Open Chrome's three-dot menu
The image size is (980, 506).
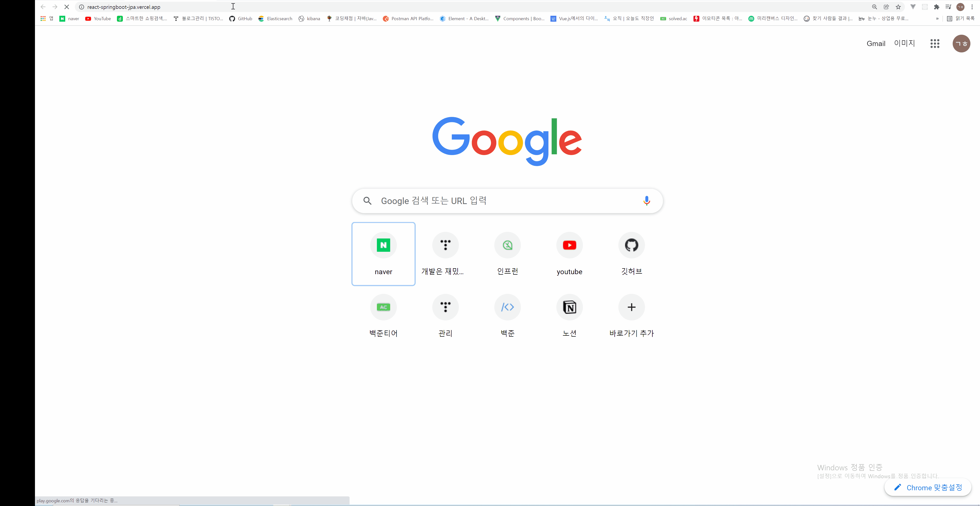tap(974, 7)
